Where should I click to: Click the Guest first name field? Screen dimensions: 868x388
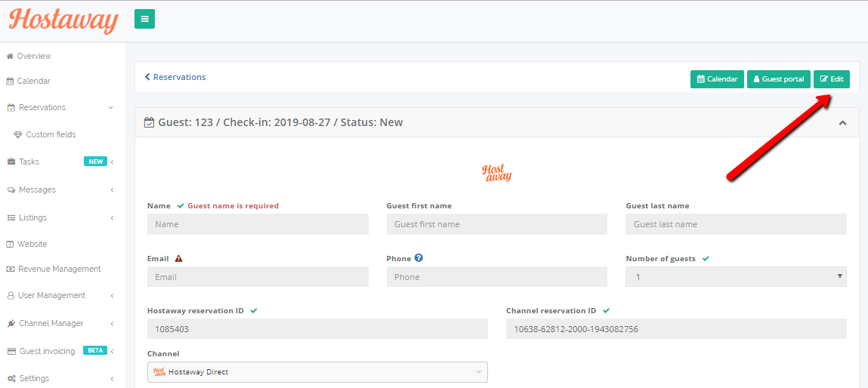pyautogui.click(x=496, y=224)
